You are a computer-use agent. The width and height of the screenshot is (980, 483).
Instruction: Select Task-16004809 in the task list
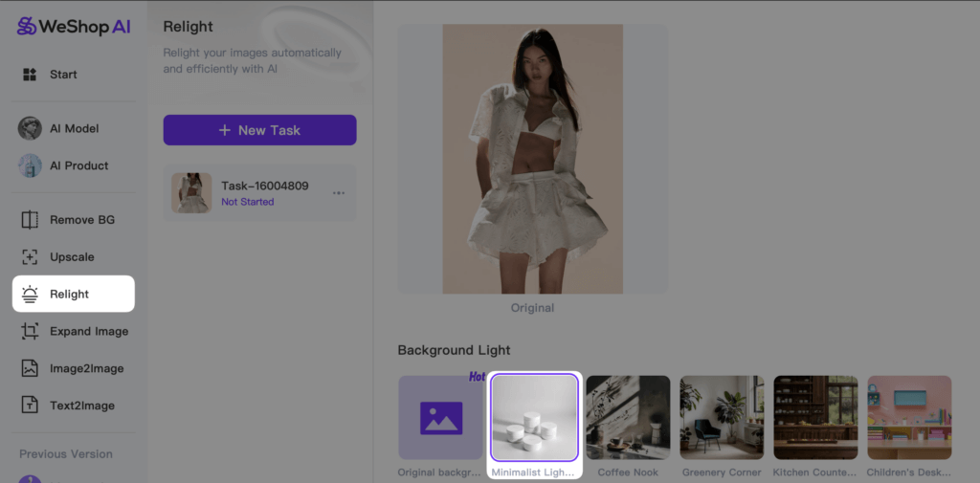tap(260, 193)
